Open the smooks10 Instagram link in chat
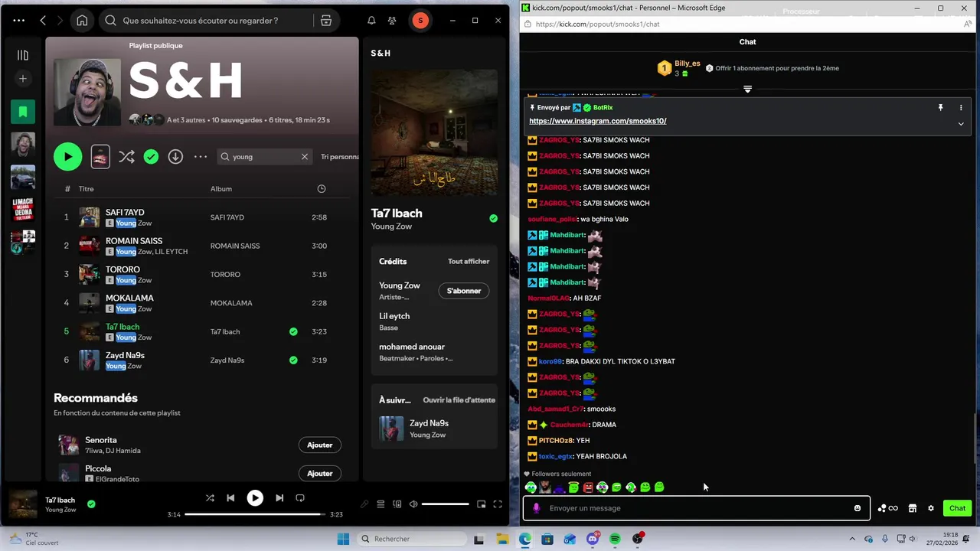Screen dimensions: 980x551 coord(597,121)
